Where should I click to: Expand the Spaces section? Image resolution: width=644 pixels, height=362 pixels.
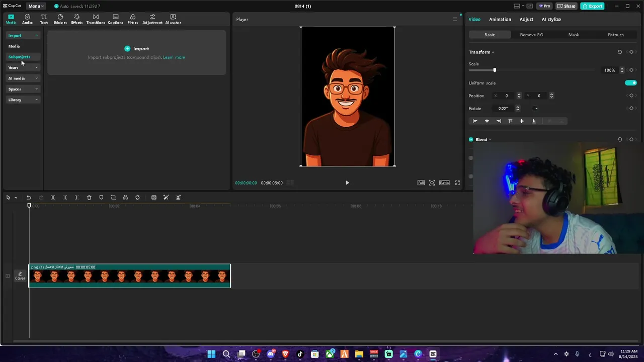point(23,89)
